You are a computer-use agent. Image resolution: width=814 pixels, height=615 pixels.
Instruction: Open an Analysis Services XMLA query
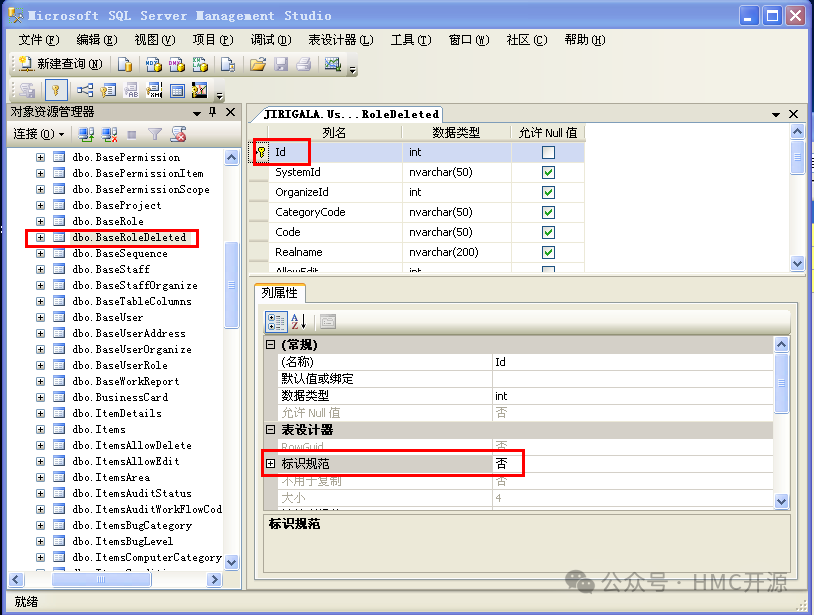200,64
